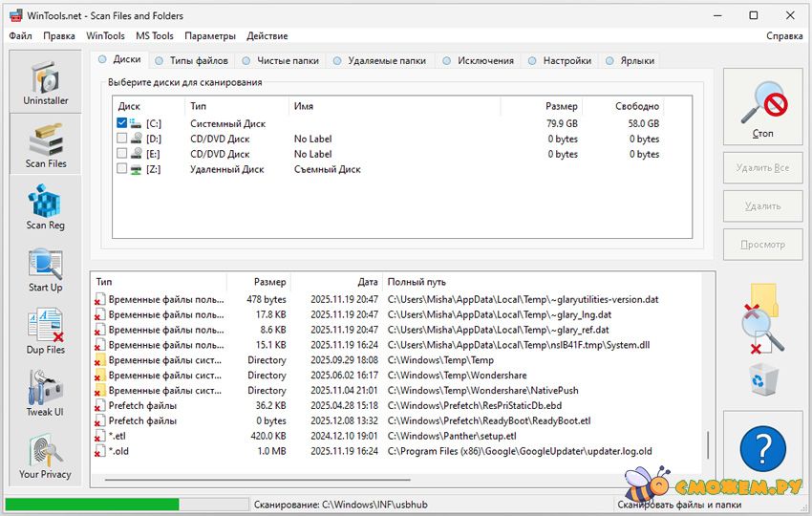Select the Scan Files sidebar icon
This screenshot has width=812, height=516.
click(x=46, y=144)
